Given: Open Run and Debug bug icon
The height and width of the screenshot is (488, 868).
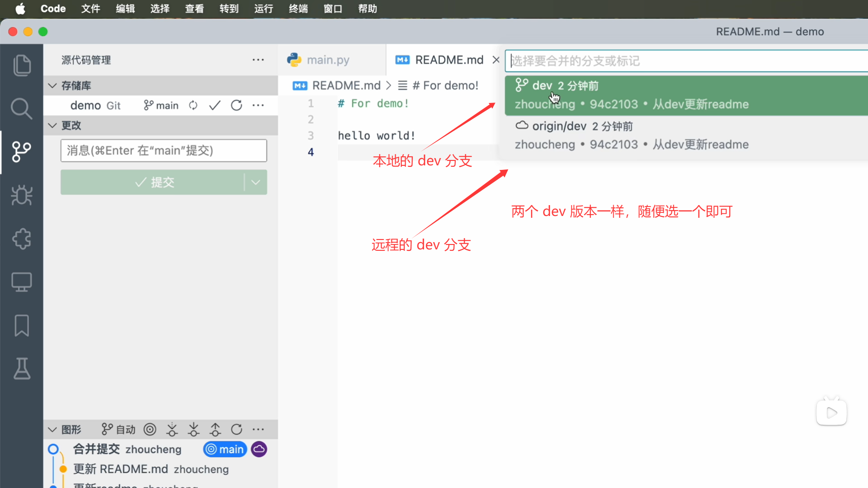Looking at the screenshot, I should (22, 195).
